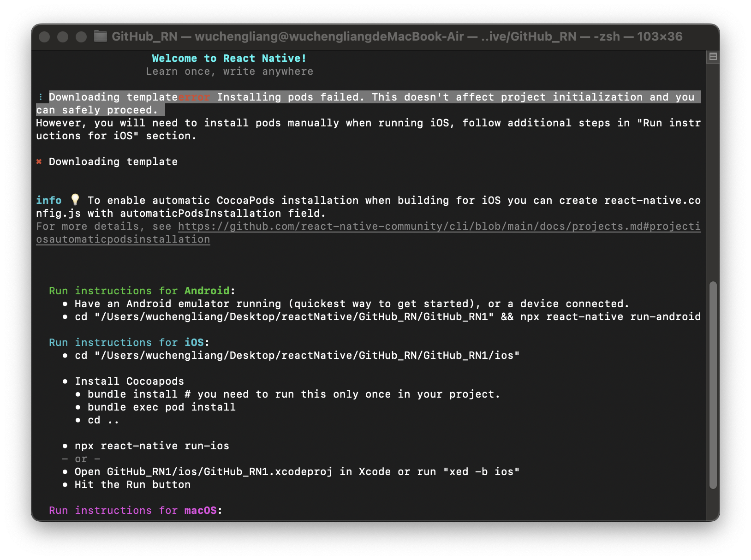The image size is (751, 560).
Task: Click the zoom window button
Action: point(81,37)
